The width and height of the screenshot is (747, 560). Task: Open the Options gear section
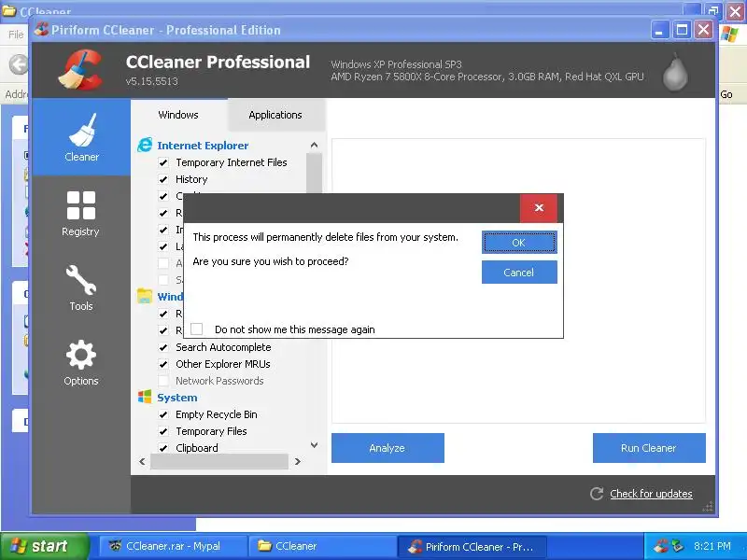point(81,363)
